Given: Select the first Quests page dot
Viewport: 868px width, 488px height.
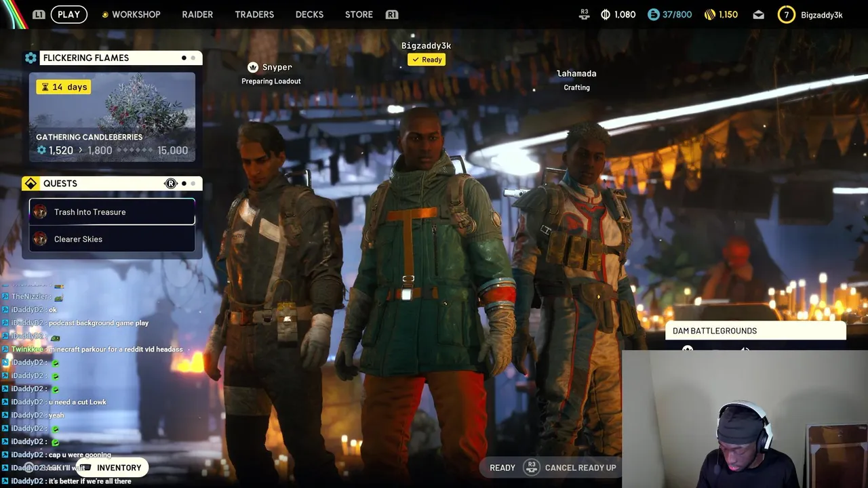Looking at the screenshot, I should tap(184, 183).
